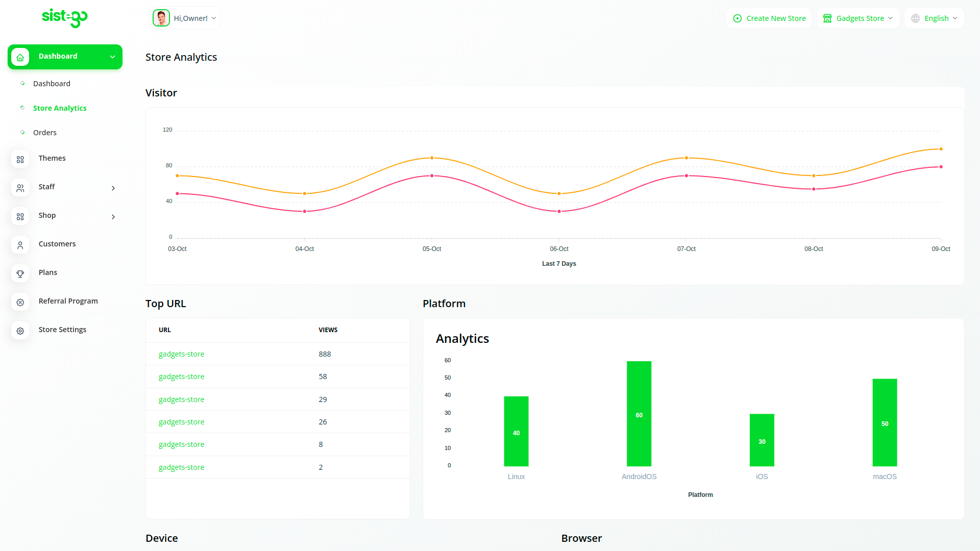Open the gadgets-store link with 888 views
980x551 pixels.
click(181, 354)
